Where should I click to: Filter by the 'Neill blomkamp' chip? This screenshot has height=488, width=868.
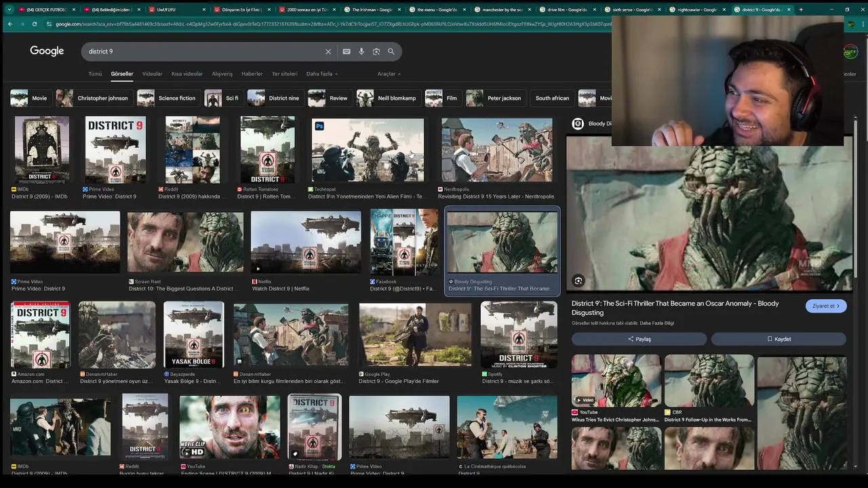pos(389,98)
